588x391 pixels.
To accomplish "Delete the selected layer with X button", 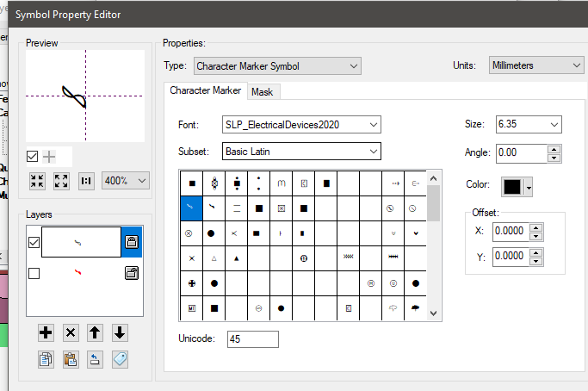I will tap(71, 332).
